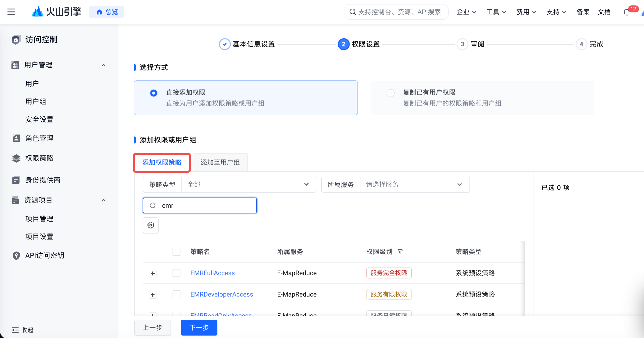The width and height of the screenshot is (644, 338).
Task: Click the table column settings gear
Action: (150, 225)
